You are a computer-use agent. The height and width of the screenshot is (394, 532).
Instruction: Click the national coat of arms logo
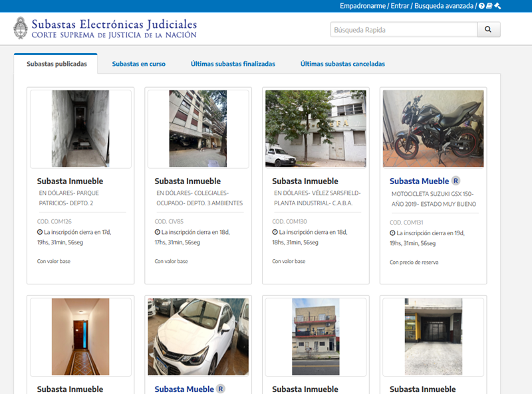[x=21, y=28]
